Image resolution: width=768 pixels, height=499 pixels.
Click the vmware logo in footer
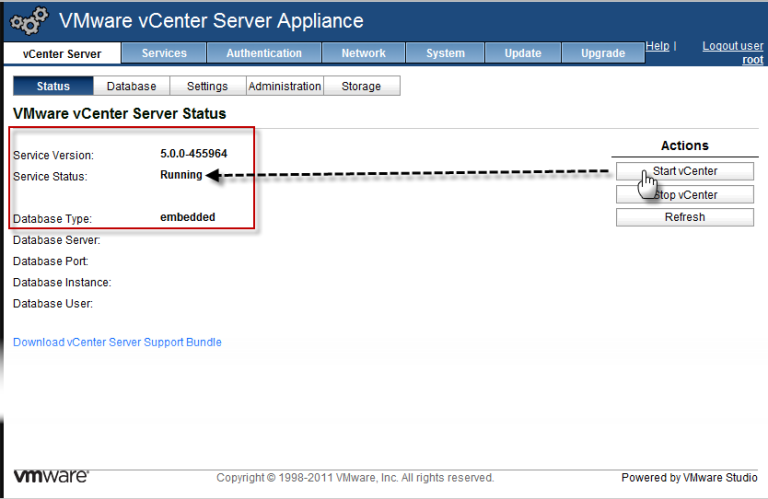(x=51, y=476)
